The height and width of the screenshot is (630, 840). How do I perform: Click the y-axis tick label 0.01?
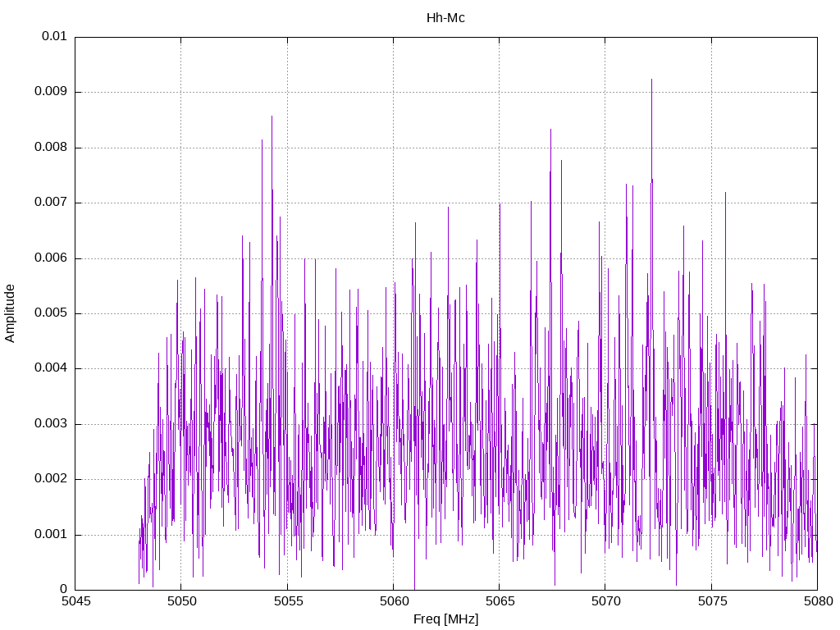tap(54, 36)
